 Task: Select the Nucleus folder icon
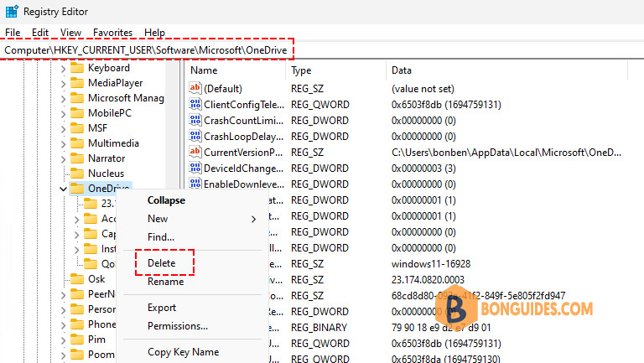(77, 174)
